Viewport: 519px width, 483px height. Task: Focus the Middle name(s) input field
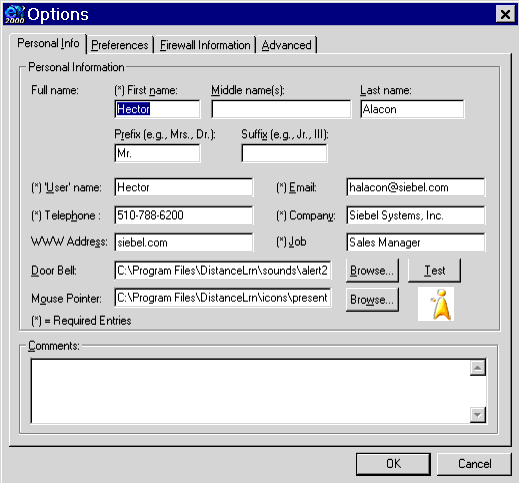[x=281, y=109]
